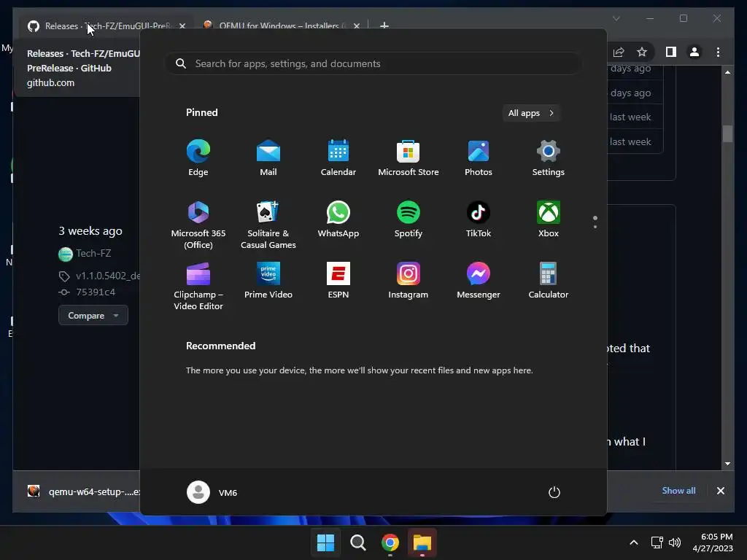This screenshot has width=747, height=560.
Task: Close the QEMU for Windows tab
Action: (x=356, y=26)
